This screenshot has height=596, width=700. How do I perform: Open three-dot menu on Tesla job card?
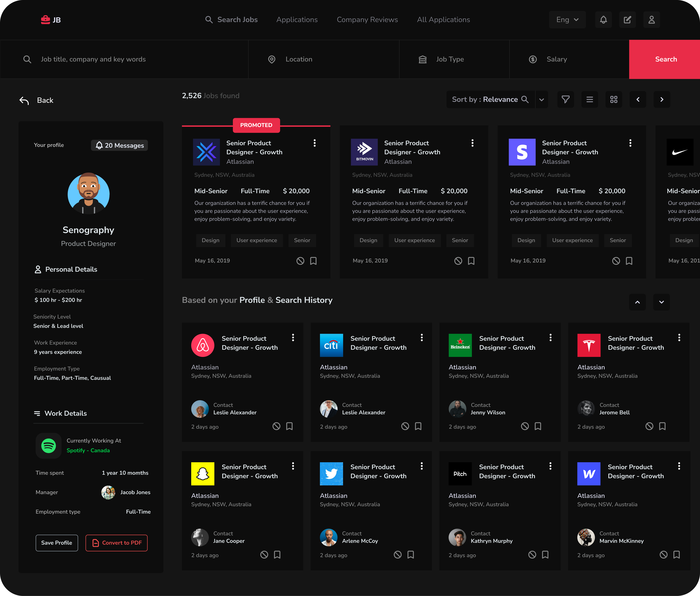coord(679,338)
